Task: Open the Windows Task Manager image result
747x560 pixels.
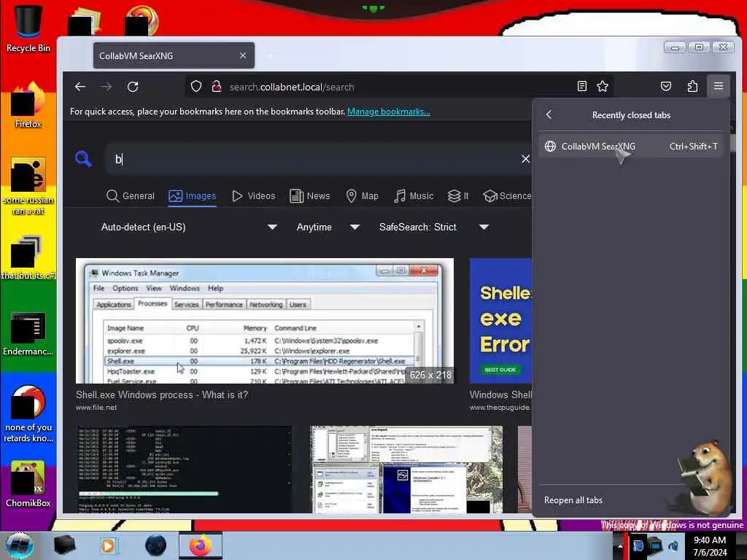Action: (264, 321)
